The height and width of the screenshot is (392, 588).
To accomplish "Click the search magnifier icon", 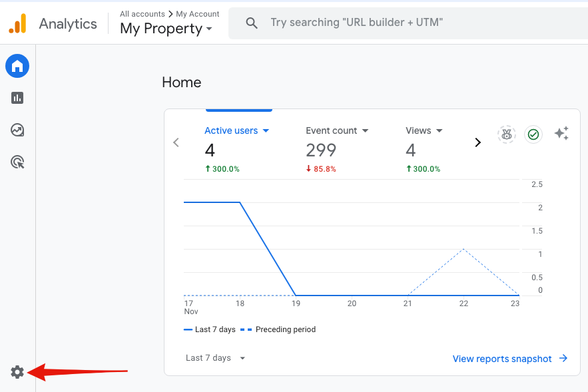I will pos(252,23).
